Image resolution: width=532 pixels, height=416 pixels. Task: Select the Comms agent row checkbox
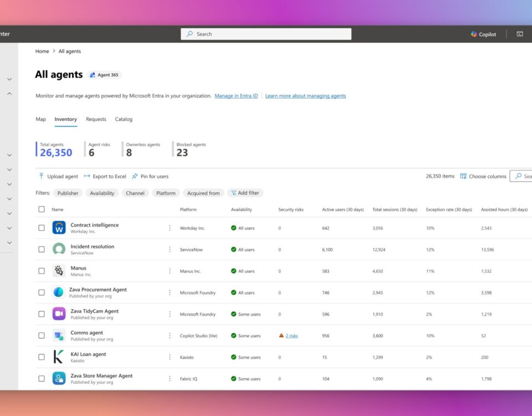coord(42,336)
